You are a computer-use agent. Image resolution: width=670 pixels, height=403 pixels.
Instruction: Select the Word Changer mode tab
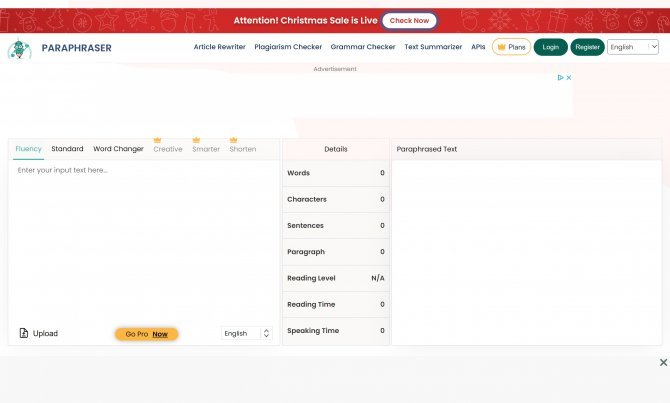click(118, 149)
